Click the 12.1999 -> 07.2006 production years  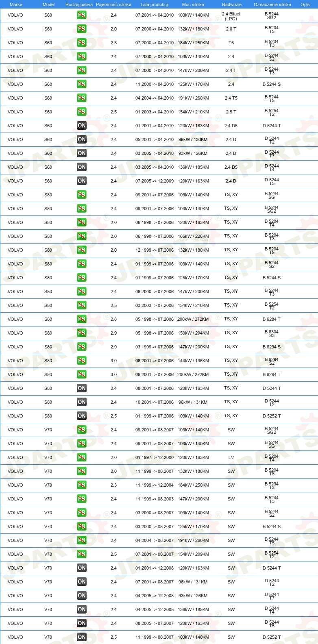click(155, 250)
